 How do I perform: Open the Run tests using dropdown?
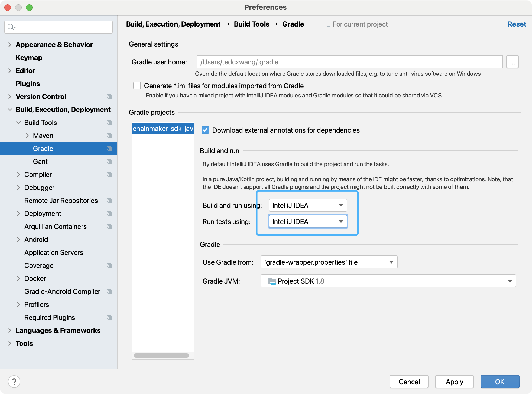[x=308, y=222]
